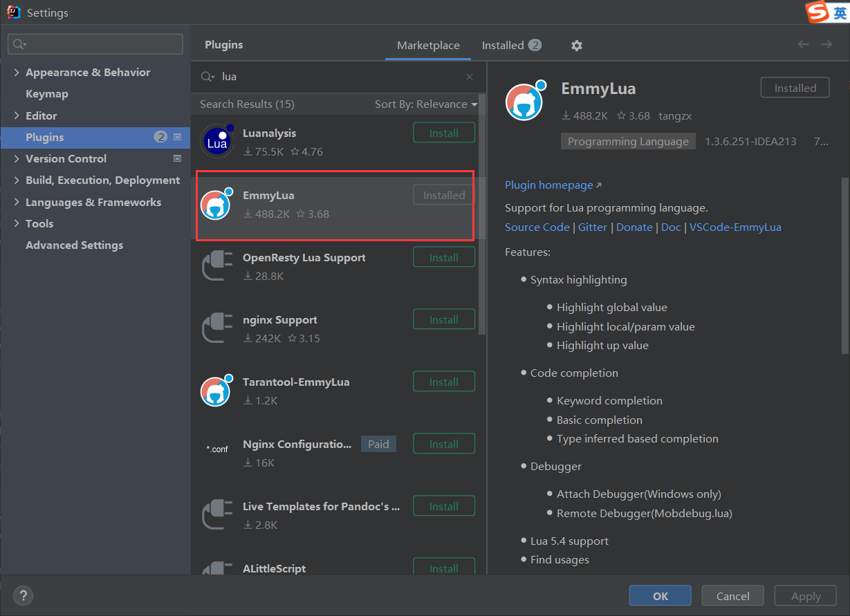Select the Luanalysis plugin name

269,133
